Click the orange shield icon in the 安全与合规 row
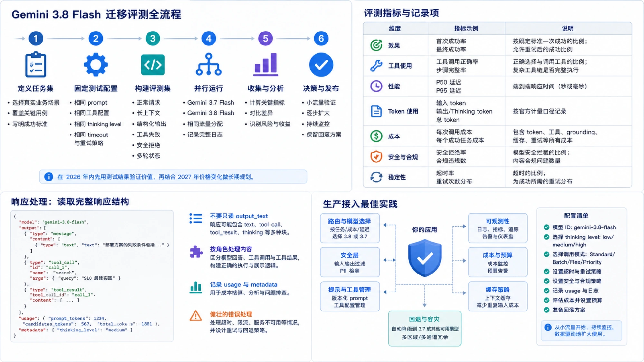This screenshot has width=644, height=362. click(376, 157)
